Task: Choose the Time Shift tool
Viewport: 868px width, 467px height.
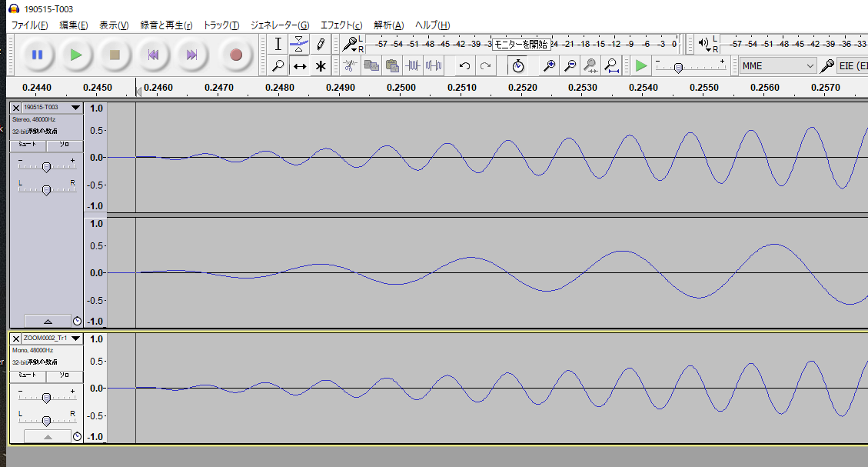Action: pos(300,66)
